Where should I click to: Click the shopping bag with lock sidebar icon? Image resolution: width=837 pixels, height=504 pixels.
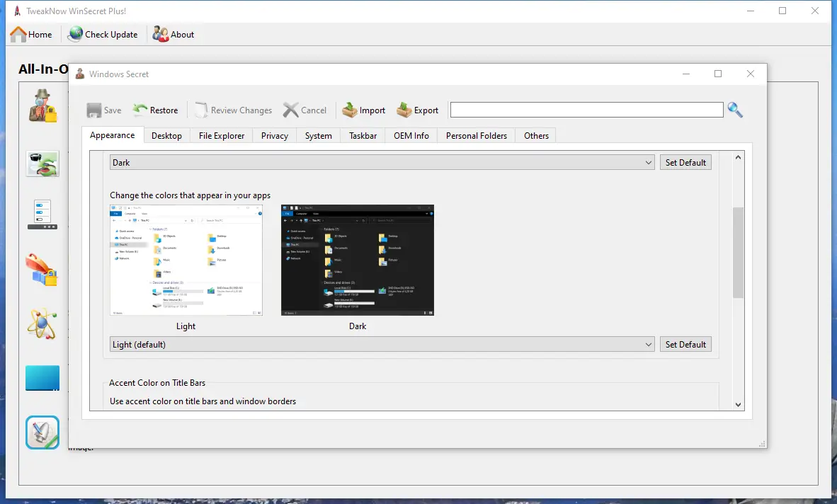click(x=42, y=270)
